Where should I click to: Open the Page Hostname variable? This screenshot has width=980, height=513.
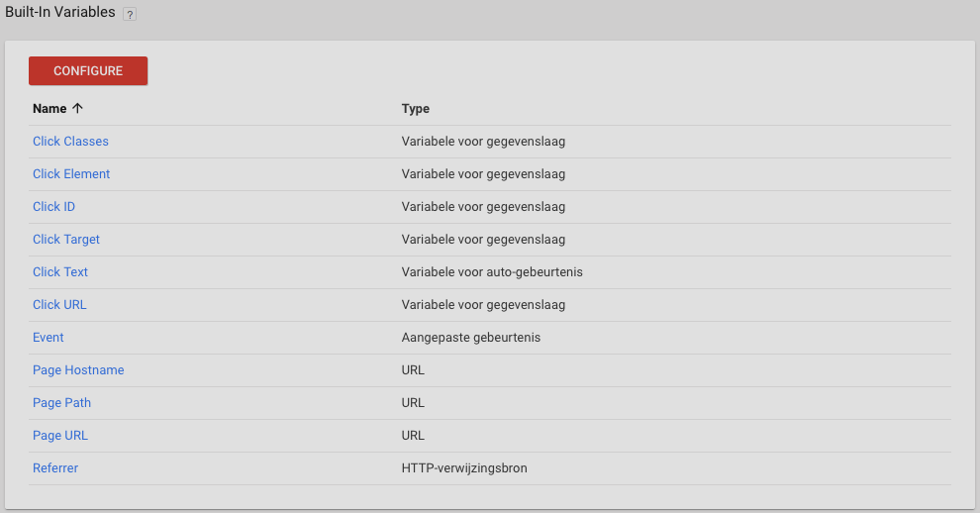point(78,370)
